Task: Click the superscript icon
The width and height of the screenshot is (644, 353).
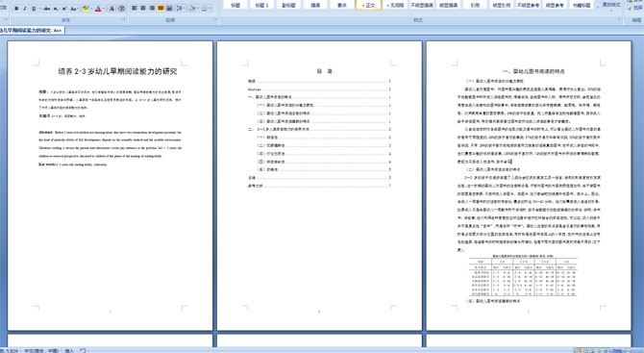Action: 64,9
